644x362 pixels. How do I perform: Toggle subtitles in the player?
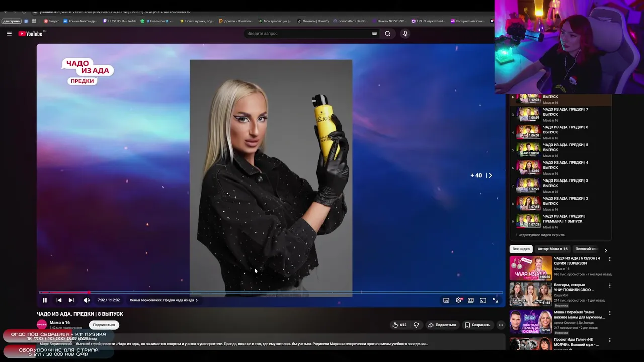click(446, 300)
